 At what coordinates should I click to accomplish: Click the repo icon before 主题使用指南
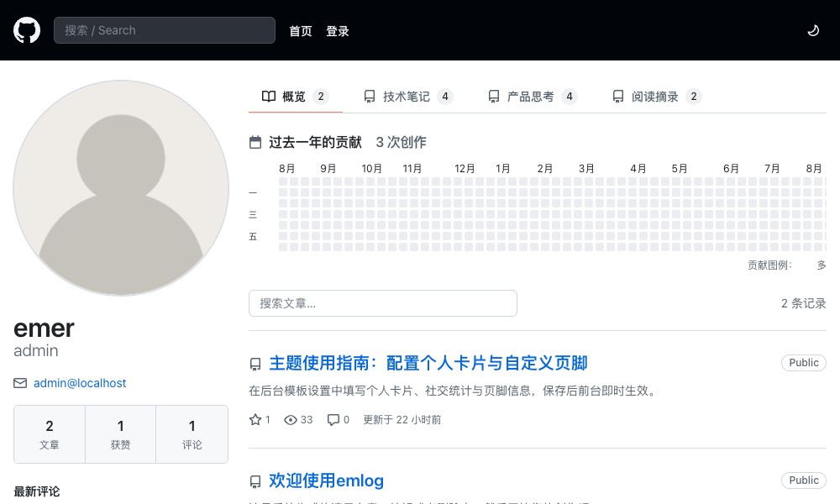(x=255, y=365)
